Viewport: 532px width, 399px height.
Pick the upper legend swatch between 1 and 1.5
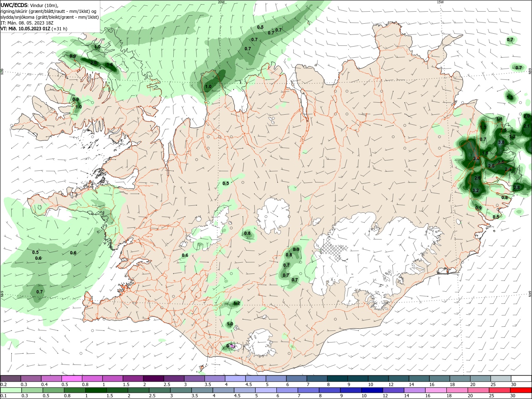[x=113, y=379]
